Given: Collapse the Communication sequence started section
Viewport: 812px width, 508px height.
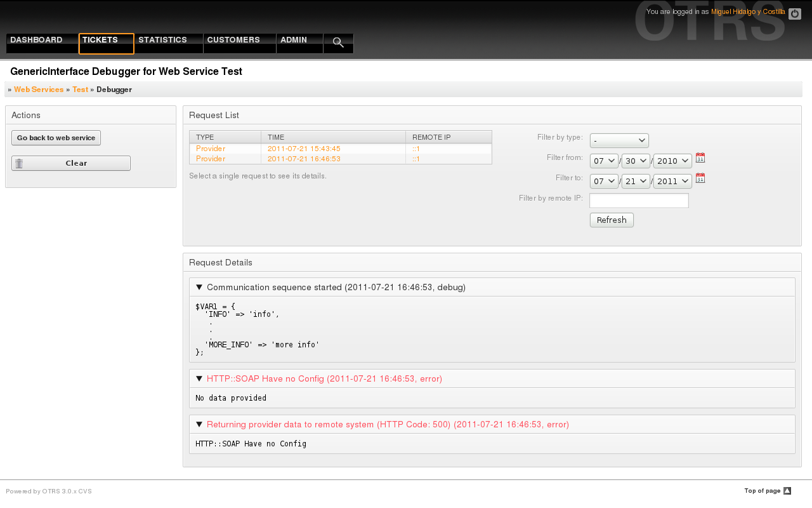Looking at the screenshot, I should pyautogui.click(x=199, y=288).
